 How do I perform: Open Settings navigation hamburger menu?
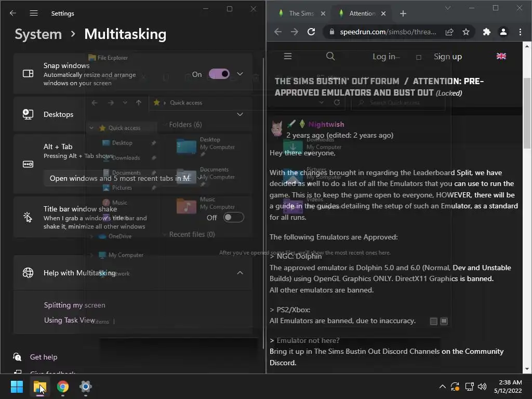click(34, 13)
